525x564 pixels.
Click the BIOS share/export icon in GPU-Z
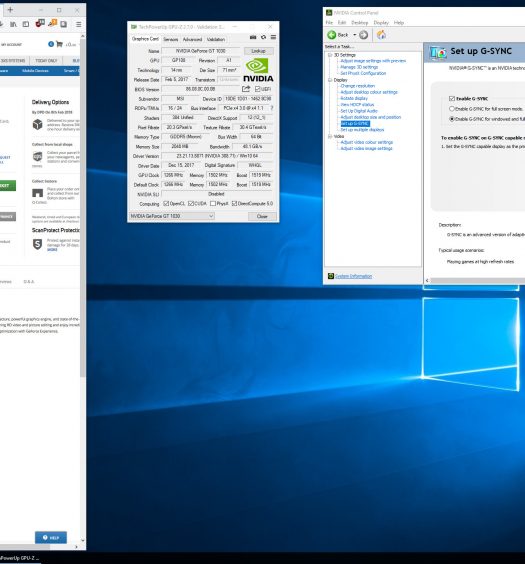click(x=246, y=89)
